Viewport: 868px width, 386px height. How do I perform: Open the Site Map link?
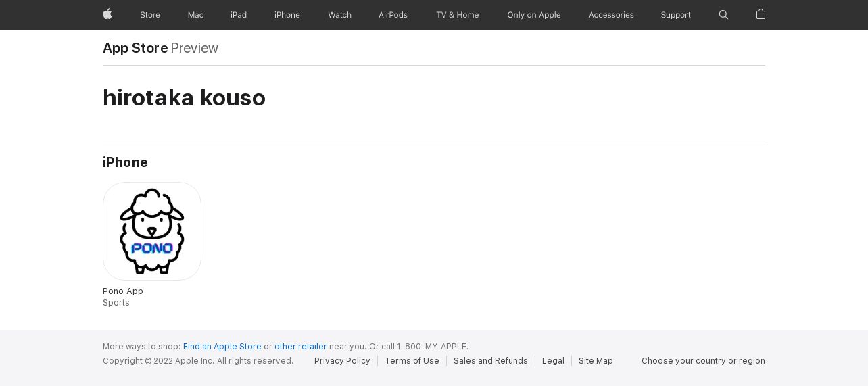coord(596,361)
